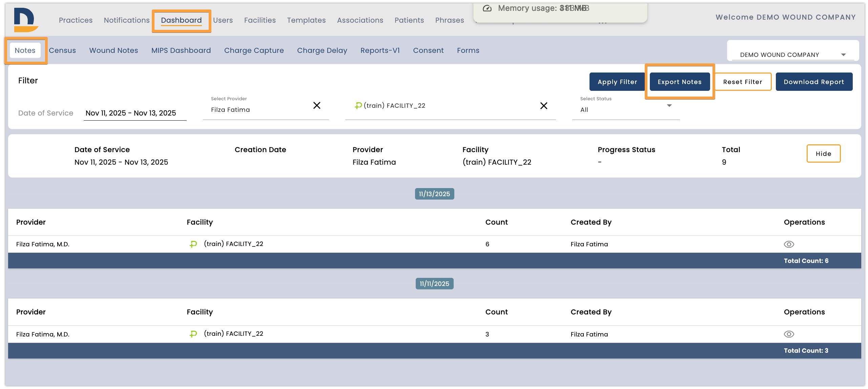Click the summary Facility value FACILITY_22
The width and height of the screenshot is (868, 389).
click(497, 162)
